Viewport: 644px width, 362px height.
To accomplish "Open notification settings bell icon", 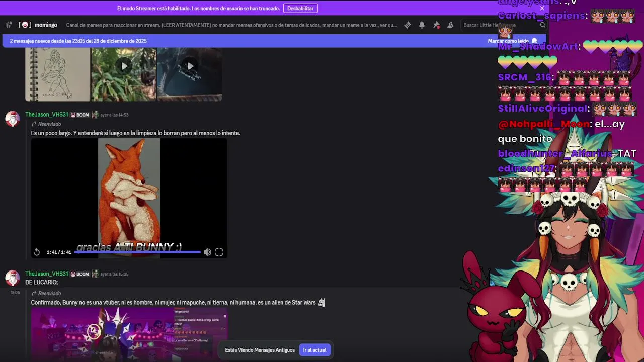I will point(422,25).
